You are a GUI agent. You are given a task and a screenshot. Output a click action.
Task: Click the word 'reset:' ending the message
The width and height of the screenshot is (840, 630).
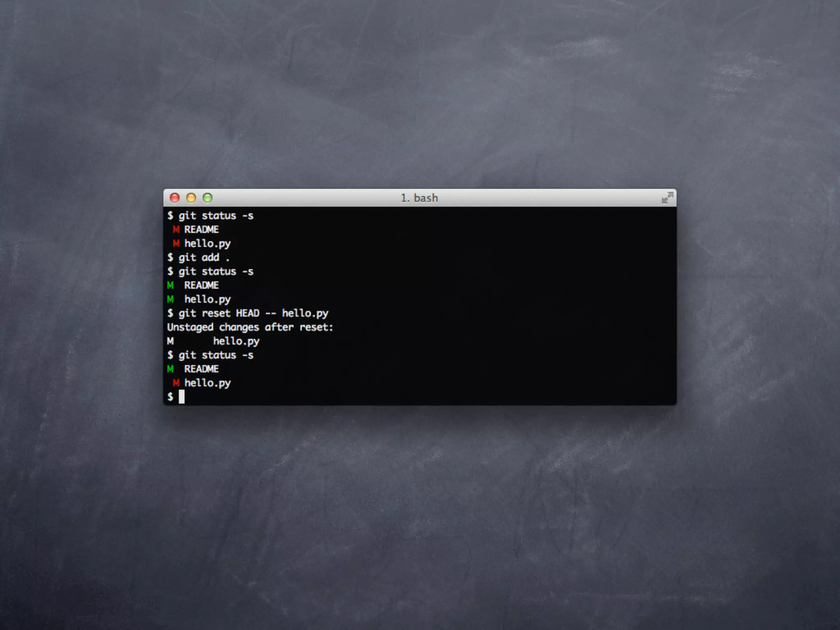tap(316, 327)
